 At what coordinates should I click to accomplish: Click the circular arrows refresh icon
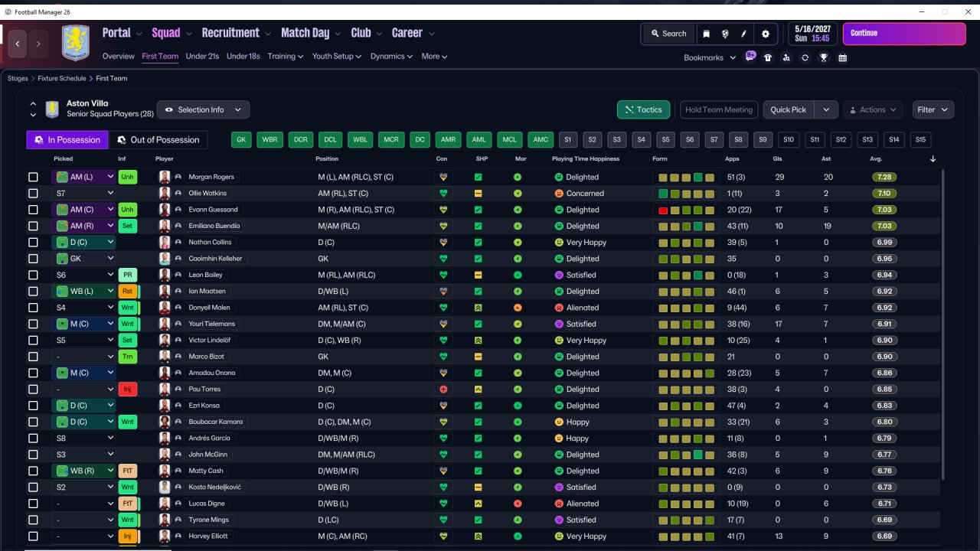pos(805,57)
